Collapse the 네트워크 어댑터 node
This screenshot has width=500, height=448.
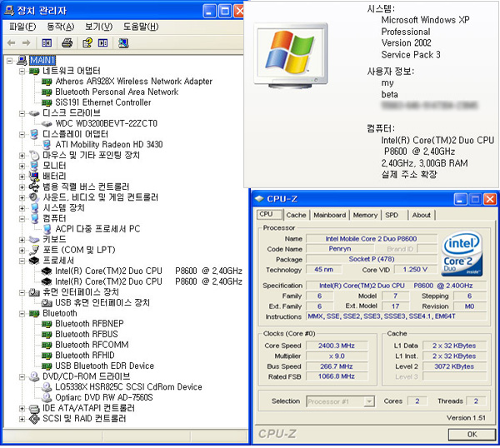(x=22, y=71)
